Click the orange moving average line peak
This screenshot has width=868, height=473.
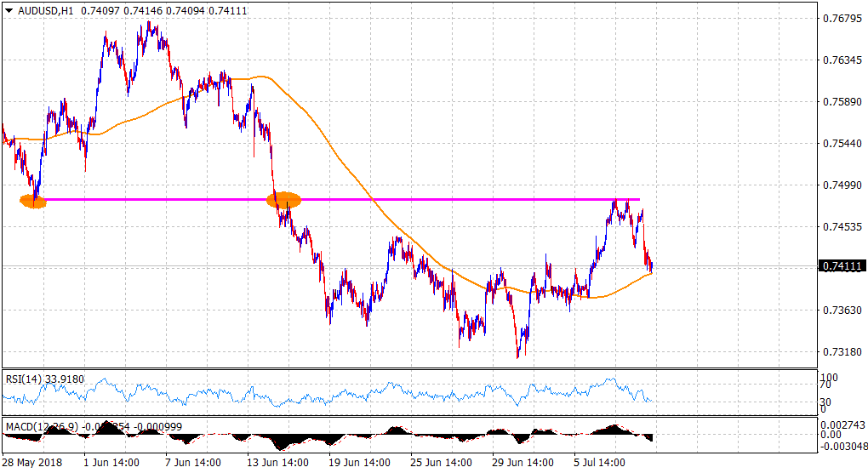point(260,77)
